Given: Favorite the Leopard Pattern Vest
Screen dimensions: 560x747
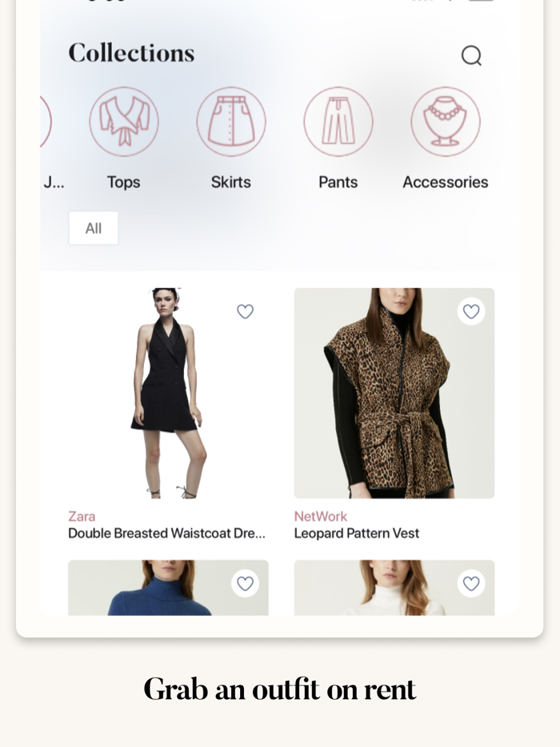Looking at the screenshot, I should point(471,311).
